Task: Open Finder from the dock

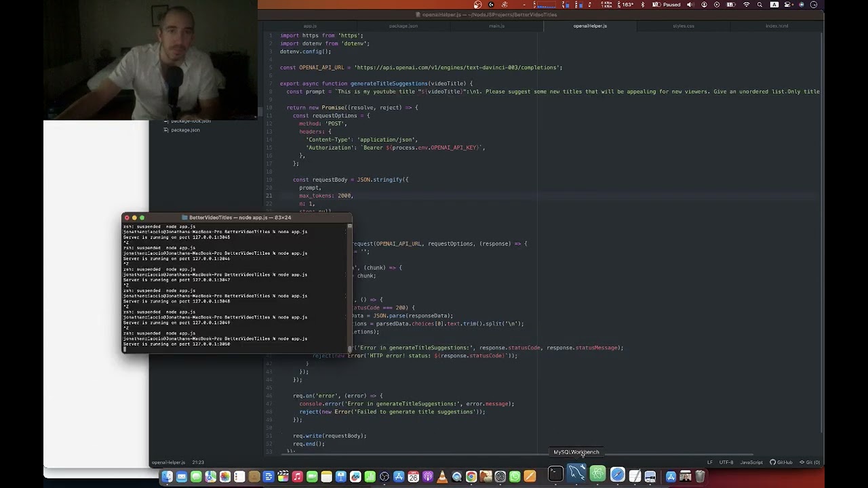Action: (x=167, y=476)
